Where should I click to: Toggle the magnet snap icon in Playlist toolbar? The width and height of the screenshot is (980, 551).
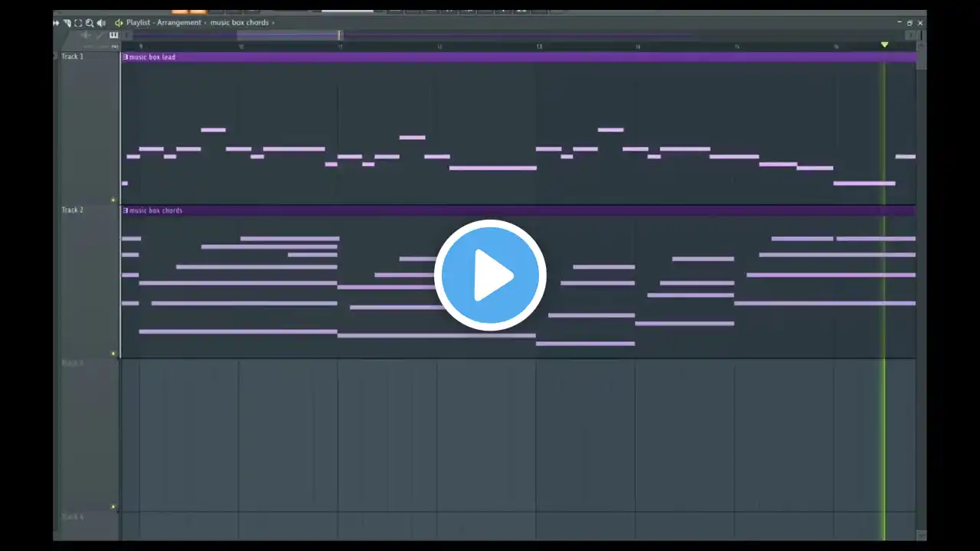pos(67,23)
